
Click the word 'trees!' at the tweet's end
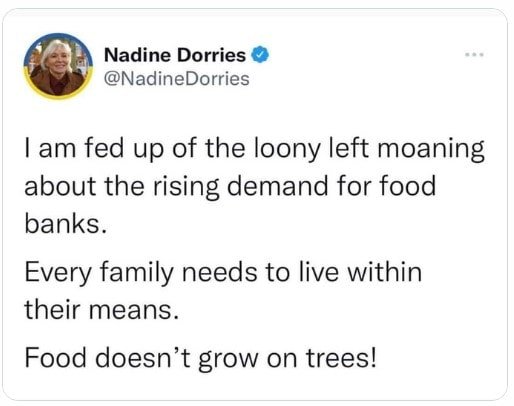[x=342, y=359]
